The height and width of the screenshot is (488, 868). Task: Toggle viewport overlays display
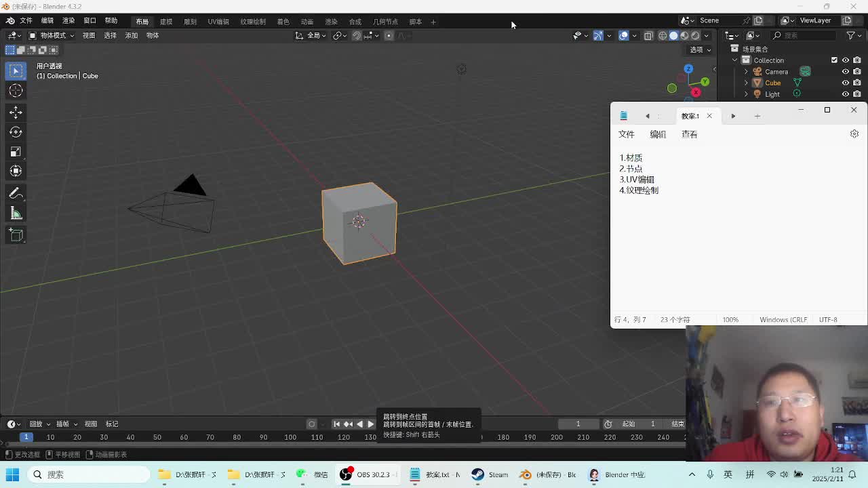623,35
